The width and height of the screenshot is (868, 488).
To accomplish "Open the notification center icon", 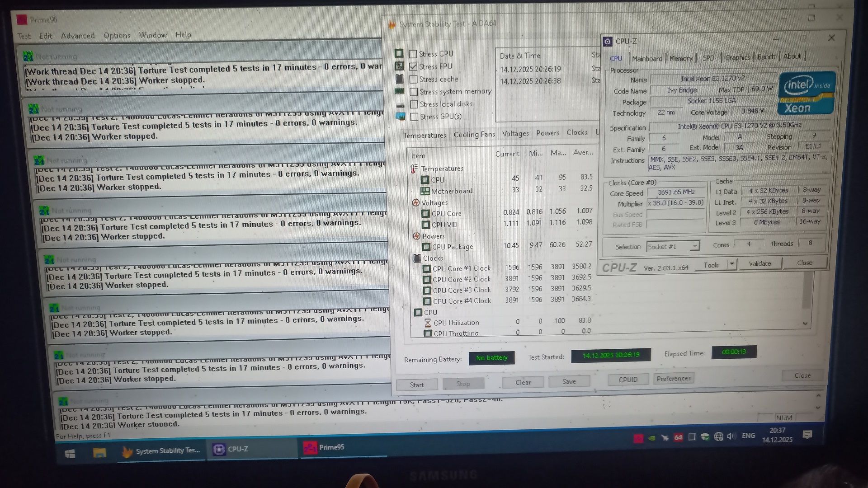I will click(x=807, y=435).
